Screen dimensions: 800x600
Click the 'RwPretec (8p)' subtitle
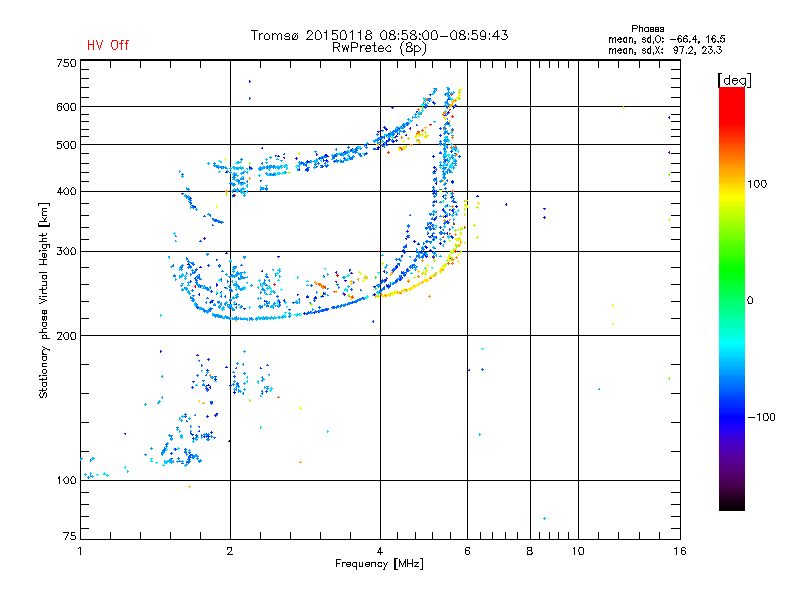click(x=379, y=48)
